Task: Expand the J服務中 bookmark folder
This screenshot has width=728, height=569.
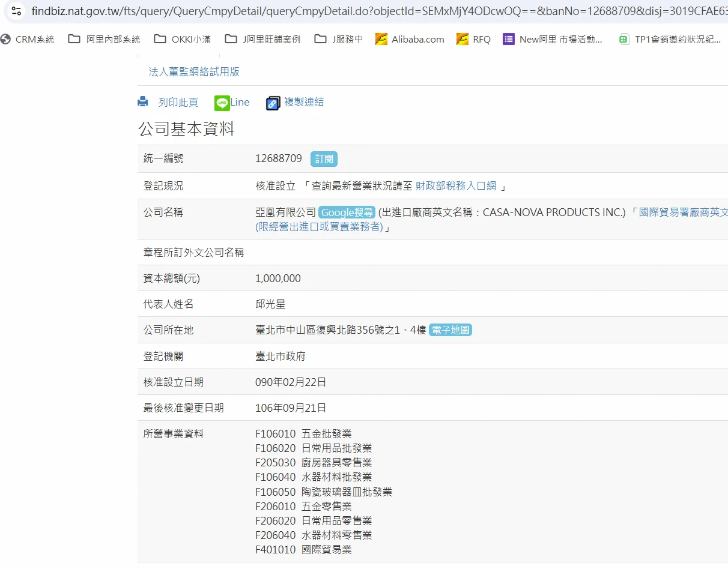Action: pos(339,39)
